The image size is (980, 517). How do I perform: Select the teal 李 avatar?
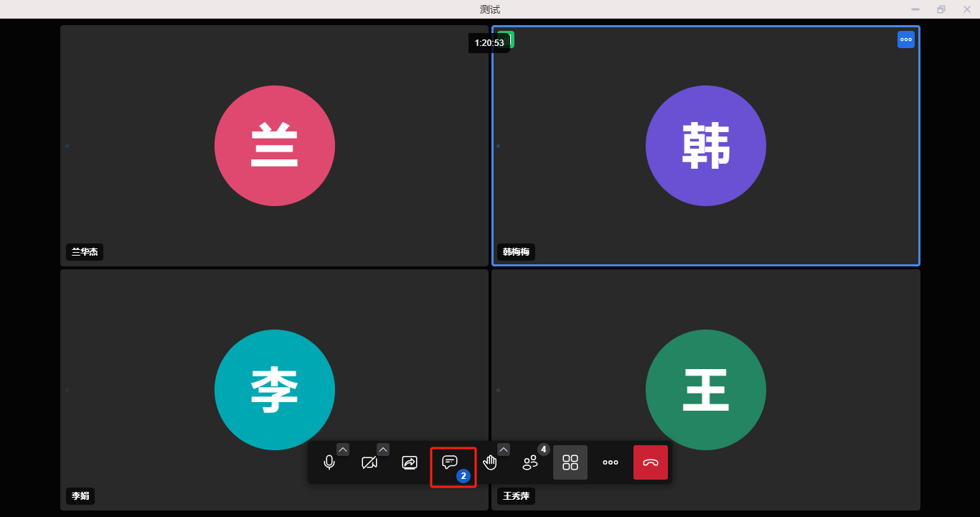(x=275, y=390)
